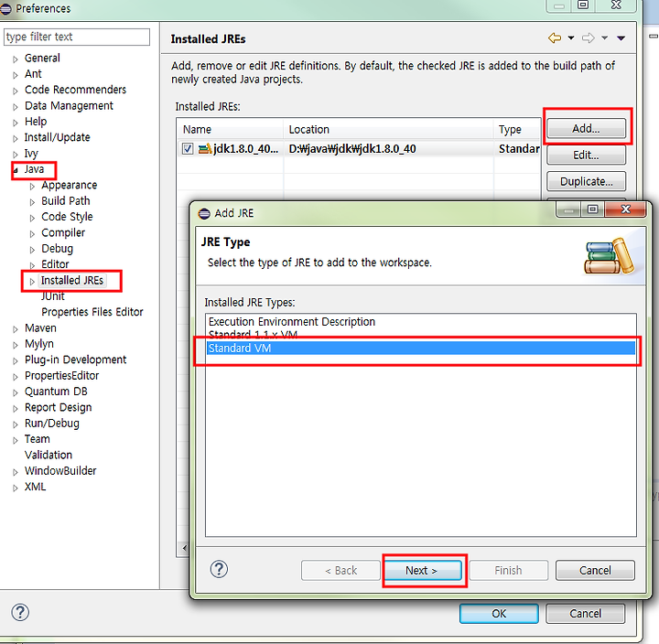Viewport: 659px width, 644px height.
Task: Click the Add JRE dialog help icon
Action: point(219,569)
